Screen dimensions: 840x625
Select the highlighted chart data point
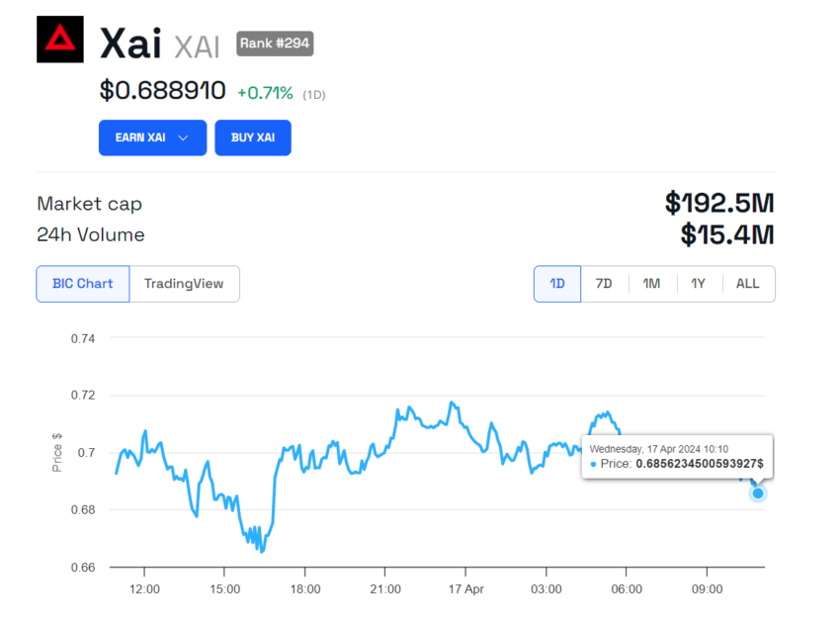757,492
